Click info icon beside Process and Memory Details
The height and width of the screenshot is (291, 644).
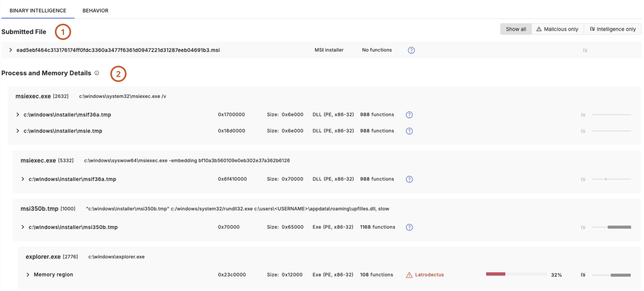pos(97,73)
